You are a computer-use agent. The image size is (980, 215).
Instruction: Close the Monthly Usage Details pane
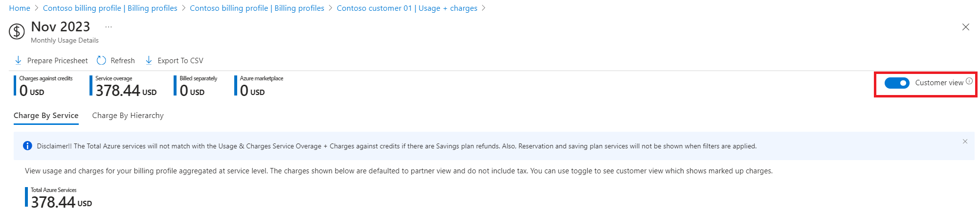coord(966,27)
